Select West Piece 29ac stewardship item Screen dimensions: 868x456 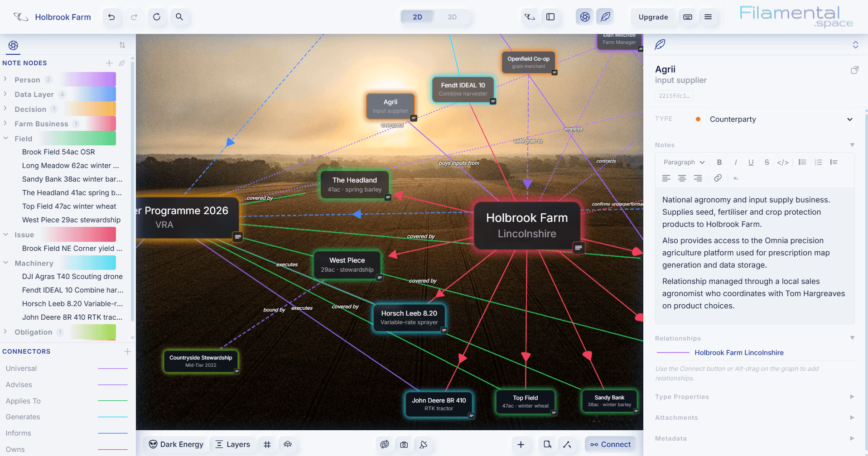click(x=71, y=220)
